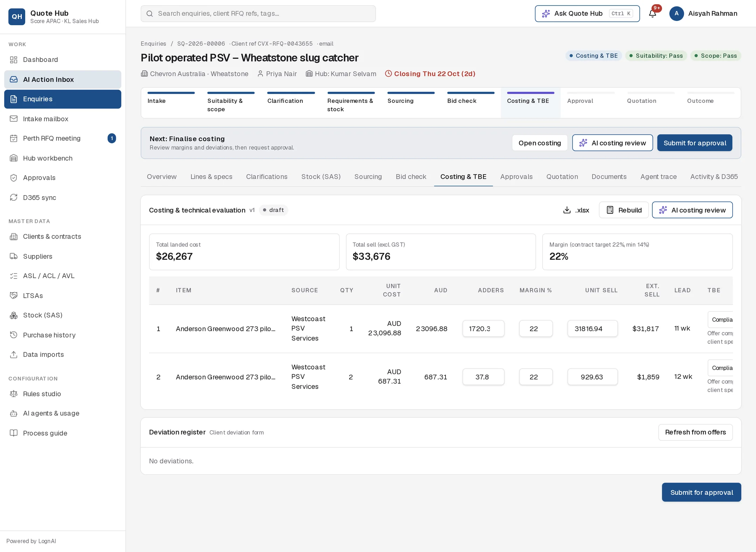Go to Enquiries breadcrumb link

(x=153, y=44)
